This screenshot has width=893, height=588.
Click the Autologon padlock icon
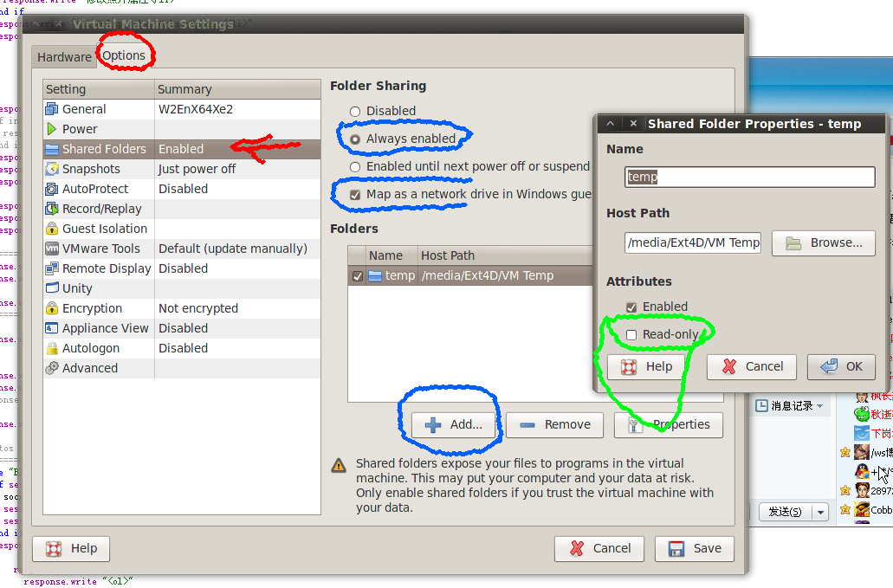pos(52,348)
